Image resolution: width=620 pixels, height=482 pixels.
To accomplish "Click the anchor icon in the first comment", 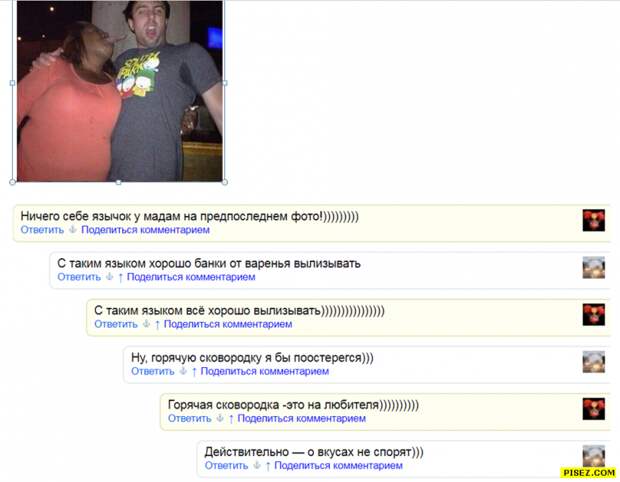I will point(72,229).
